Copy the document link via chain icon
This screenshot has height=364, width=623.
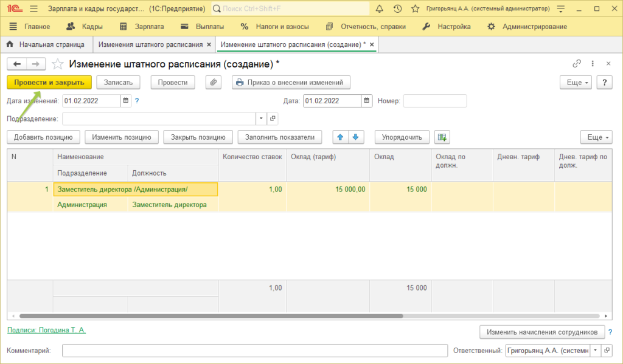coord(577,64)
